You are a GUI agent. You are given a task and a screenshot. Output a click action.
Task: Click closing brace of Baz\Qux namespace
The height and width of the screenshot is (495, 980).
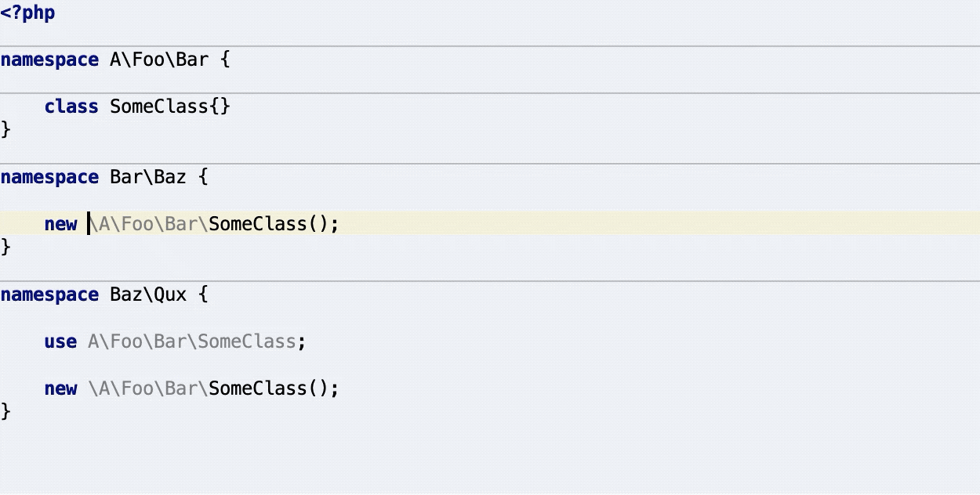click(x=6, y=411)
